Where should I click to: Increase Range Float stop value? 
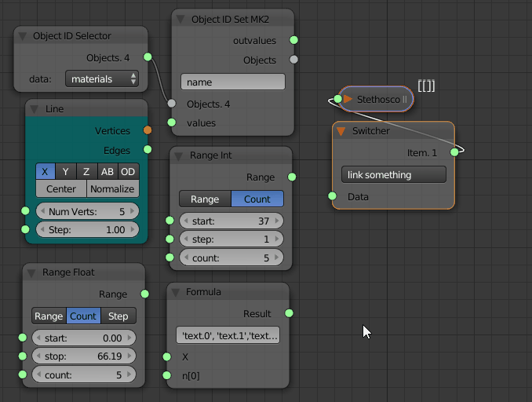click(129, 356)
